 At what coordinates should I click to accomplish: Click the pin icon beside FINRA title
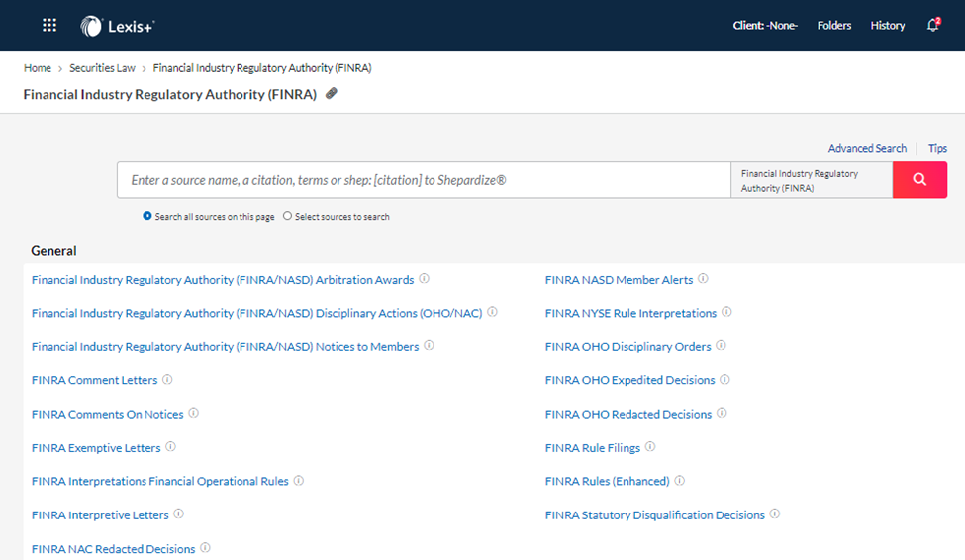click(332, 94)
